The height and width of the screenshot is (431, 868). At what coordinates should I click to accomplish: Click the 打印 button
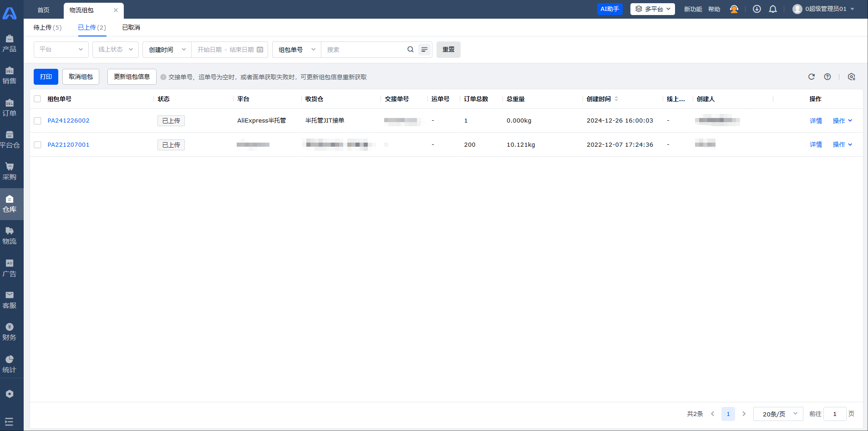point(46,77)
